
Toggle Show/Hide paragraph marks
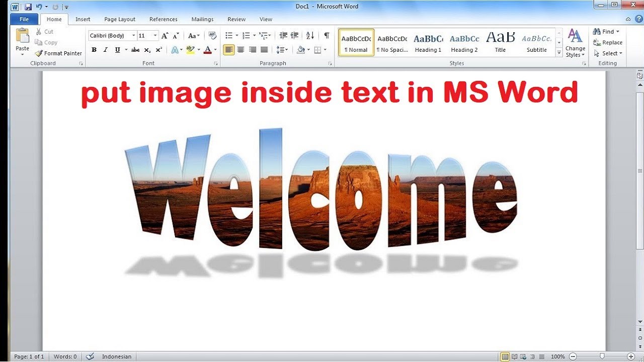(327, 36)
